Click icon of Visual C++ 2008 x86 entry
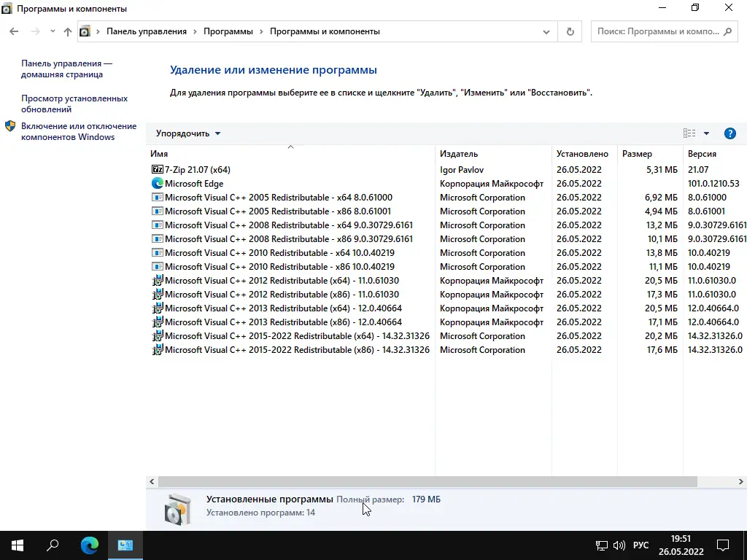 pyautogui.click(x=158, y=238)
